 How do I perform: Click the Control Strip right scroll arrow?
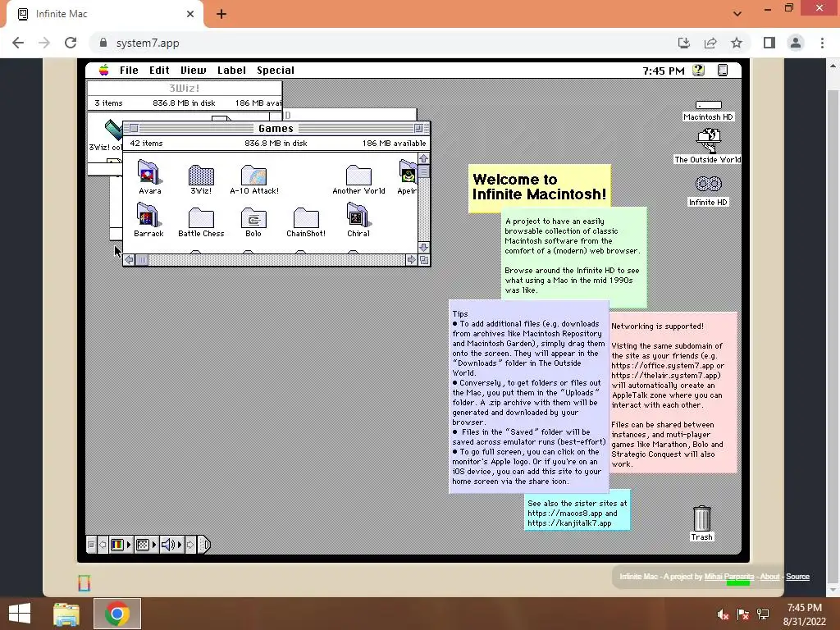coord(190,545)
